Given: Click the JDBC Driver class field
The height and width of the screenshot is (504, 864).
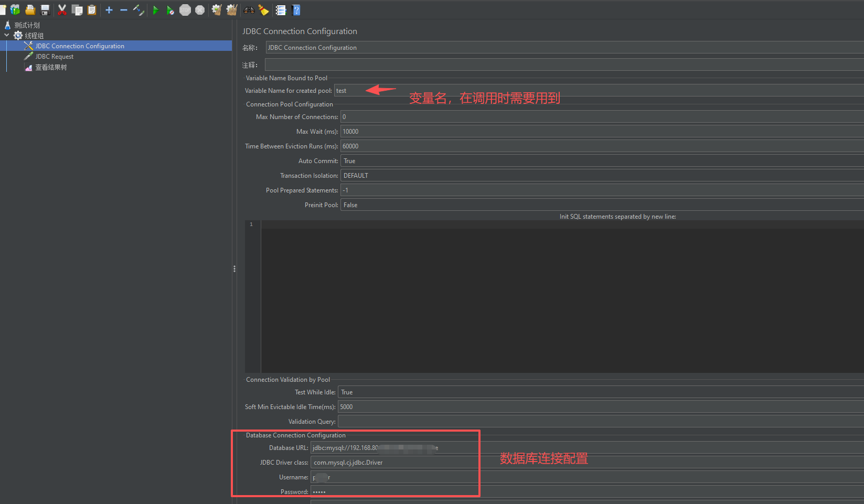Looking at the screenshot, I should (588, 463).
